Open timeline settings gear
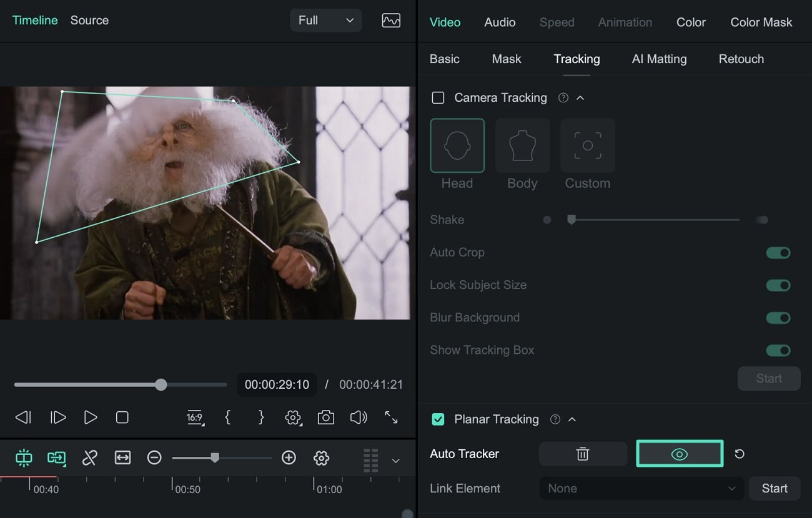This screenshot has width=812, height=518. [322, 458]
